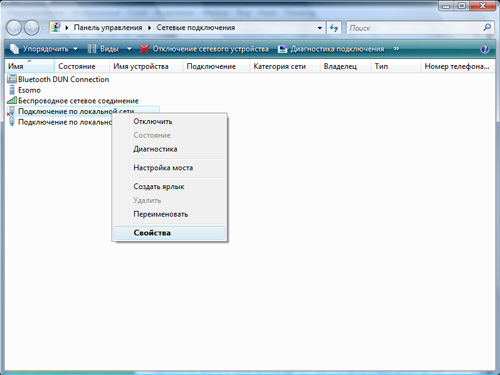Select the wireless network connection signal icon
Screen dimensions: 500x375
point(12,100)
